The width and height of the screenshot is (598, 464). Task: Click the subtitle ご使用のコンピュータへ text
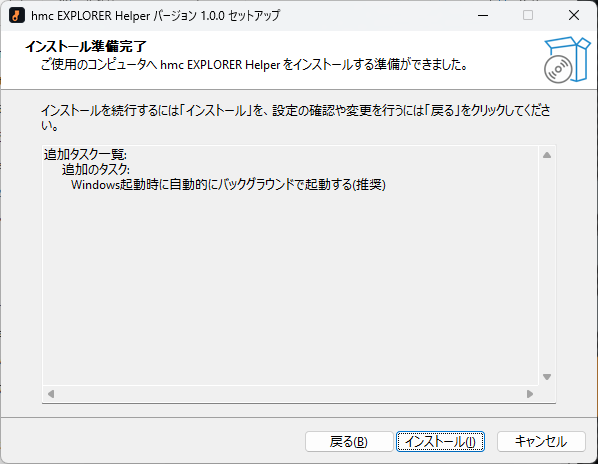click(254, 64)
